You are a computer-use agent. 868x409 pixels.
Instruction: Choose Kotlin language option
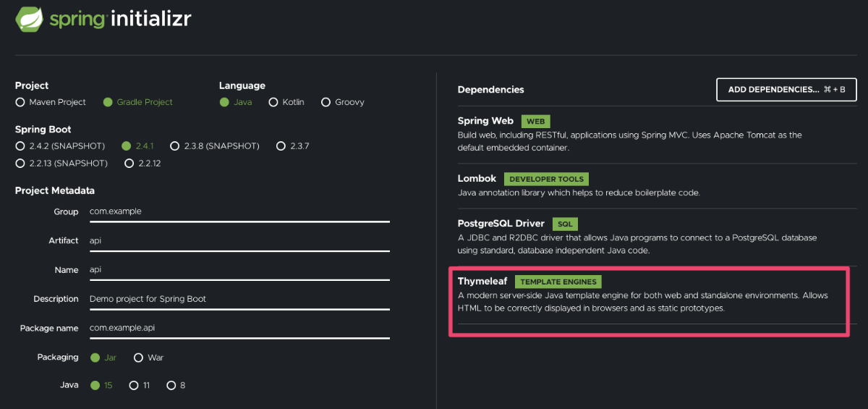point(288,102)
